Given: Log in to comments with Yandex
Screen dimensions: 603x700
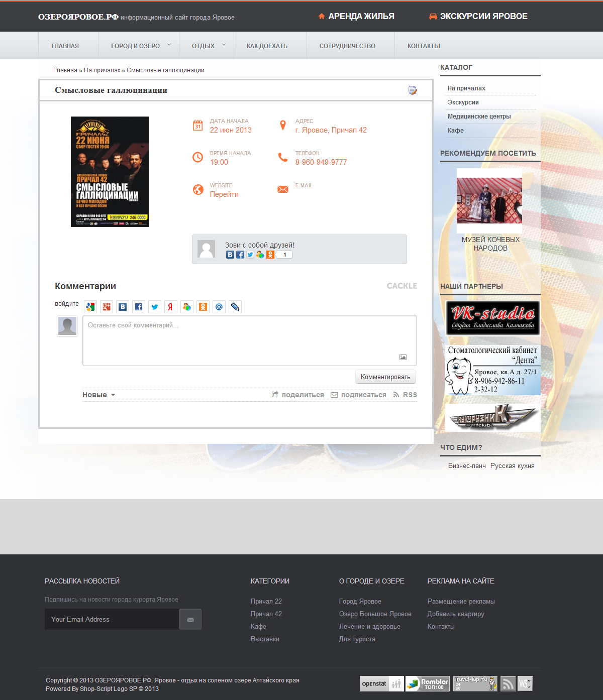Looking at the screenshot, I should click(x=171, y=307).
